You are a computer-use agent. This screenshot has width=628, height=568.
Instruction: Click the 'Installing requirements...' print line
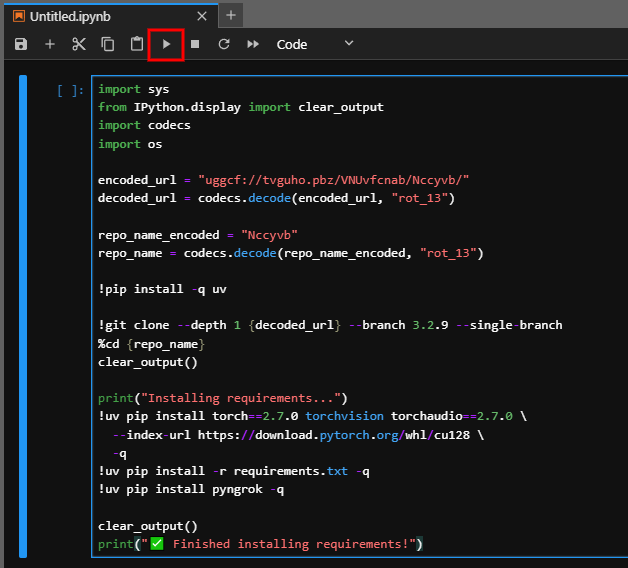click(x=223, y=398)
